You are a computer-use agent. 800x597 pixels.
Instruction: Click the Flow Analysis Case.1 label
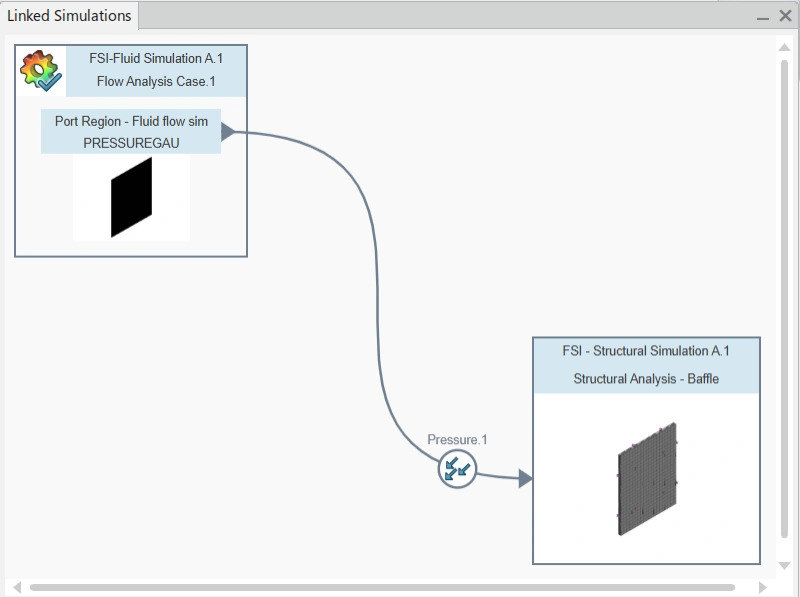tap(156, 82)
